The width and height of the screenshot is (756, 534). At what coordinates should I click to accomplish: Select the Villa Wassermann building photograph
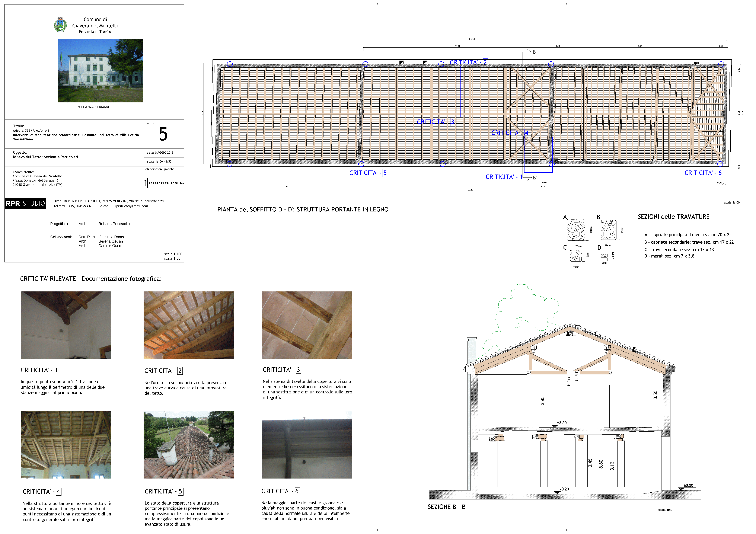point(100,70)
